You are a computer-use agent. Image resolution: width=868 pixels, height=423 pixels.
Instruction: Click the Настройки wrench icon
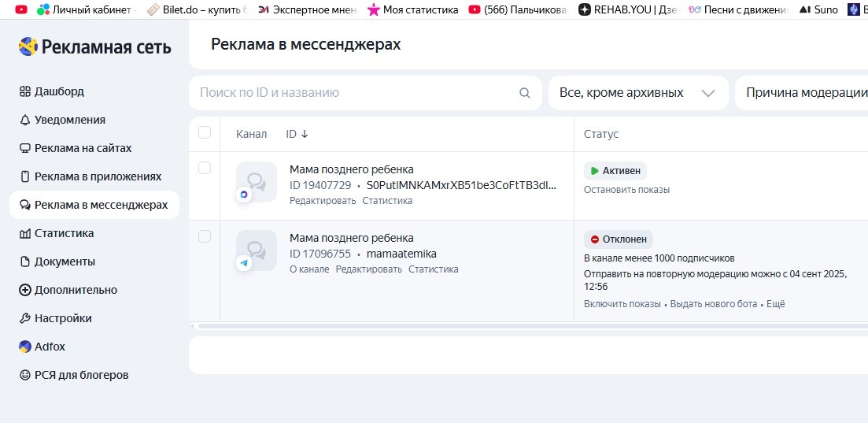coord(25,318)
